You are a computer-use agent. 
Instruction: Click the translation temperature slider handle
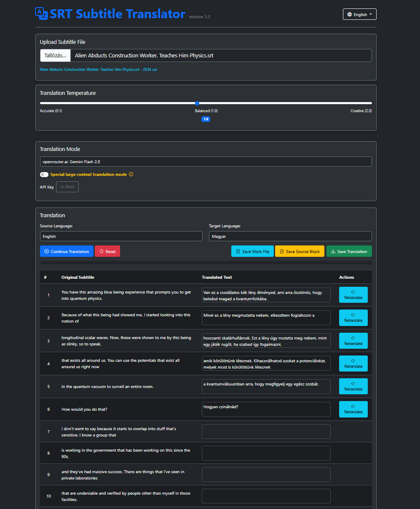coord(197,103)
